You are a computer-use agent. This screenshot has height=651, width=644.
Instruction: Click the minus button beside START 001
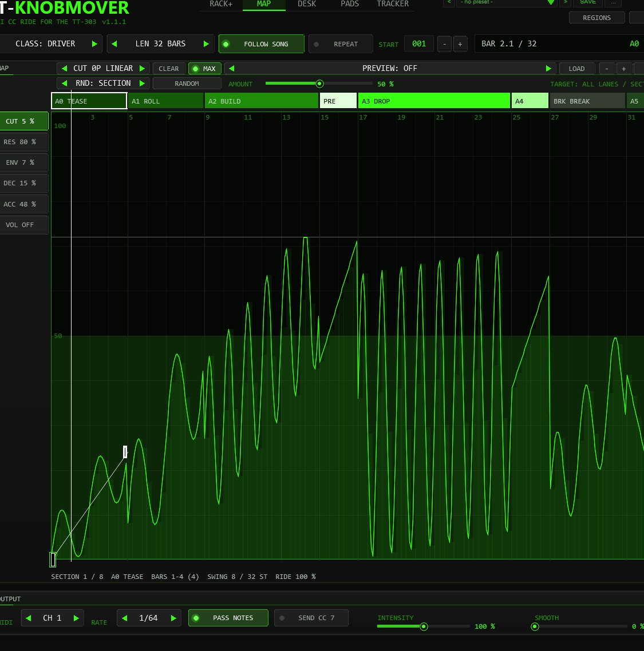445,44
